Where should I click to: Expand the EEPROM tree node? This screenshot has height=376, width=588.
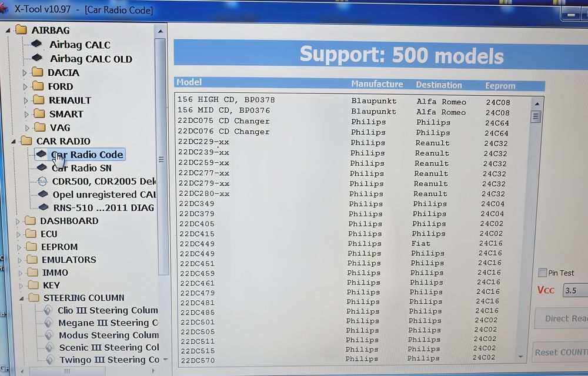pyautogui.click(x=19, y=247)
